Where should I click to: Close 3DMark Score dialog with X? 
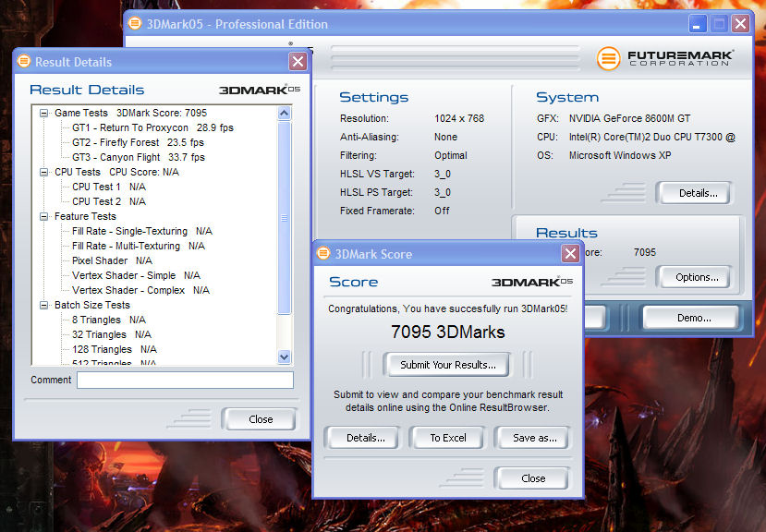click(x=570, y=254)
